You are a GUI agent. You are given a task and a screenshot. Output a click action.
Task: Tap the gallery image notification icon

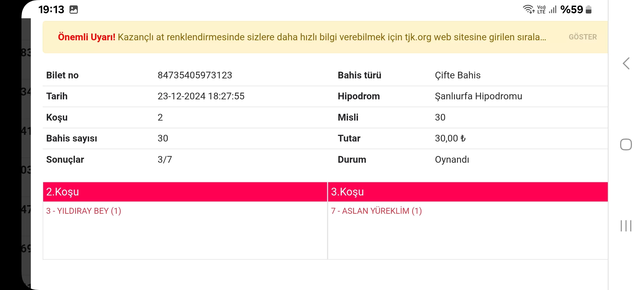tap(74, 10)
